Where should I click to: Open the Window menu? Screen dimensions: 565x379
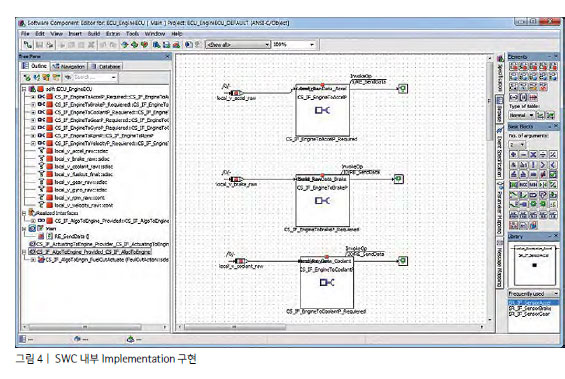click(155, 34)
